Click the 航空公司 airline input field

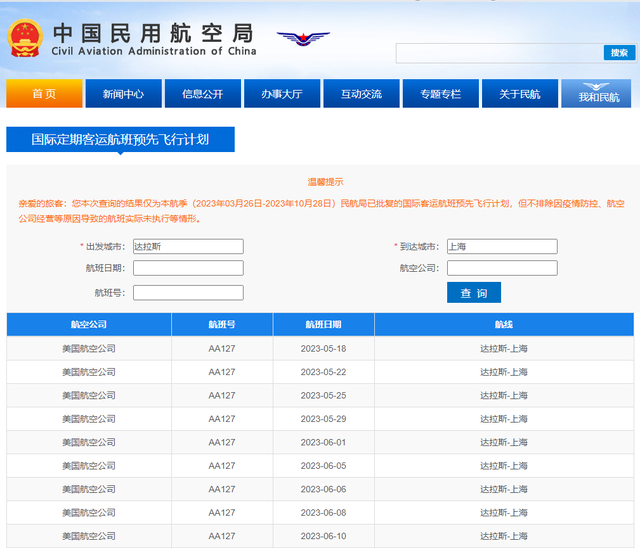tap(502, 268)
